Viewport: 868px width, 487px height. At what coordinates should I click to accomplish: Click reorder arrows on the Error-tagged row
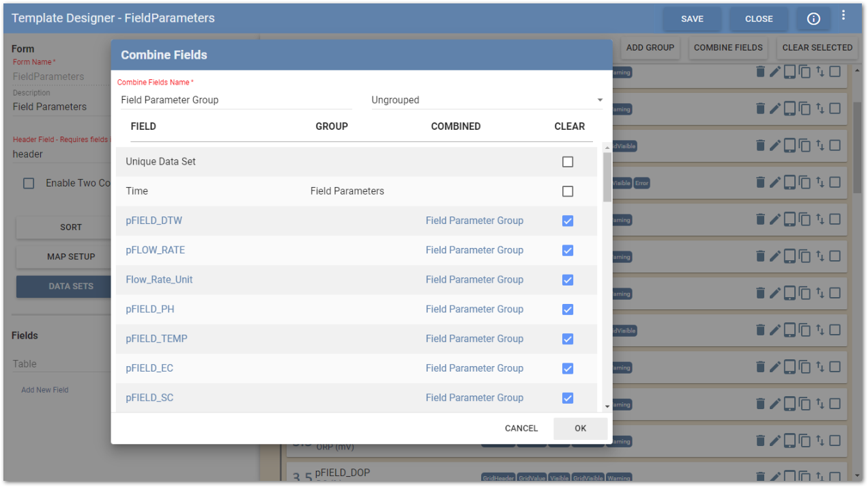(x=820, y=182)
